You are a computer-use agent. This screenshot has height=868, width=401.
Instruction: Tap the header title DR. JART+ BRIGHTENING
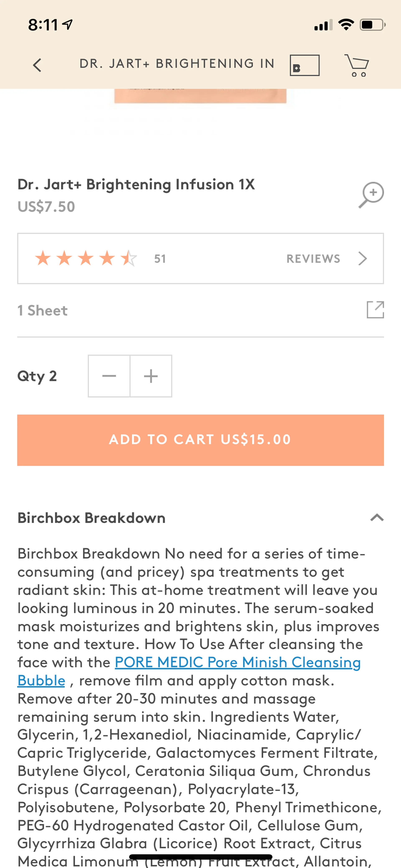click(177, 64)
